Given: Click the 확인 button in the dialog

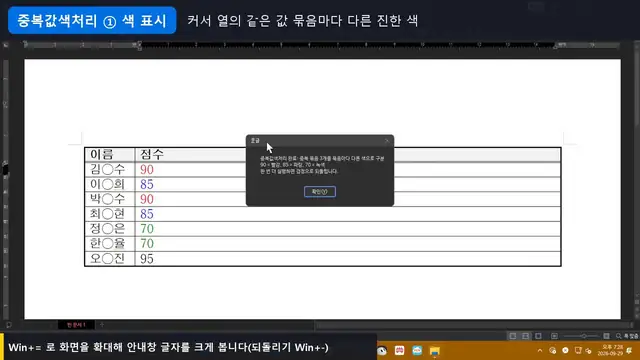Looking at the screenshot, I should pos(320,191).
